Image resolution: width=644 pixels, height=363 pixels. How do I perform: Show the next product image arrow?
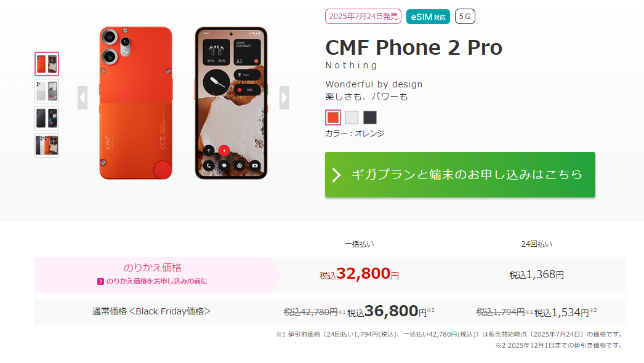[x=284, y=98]
